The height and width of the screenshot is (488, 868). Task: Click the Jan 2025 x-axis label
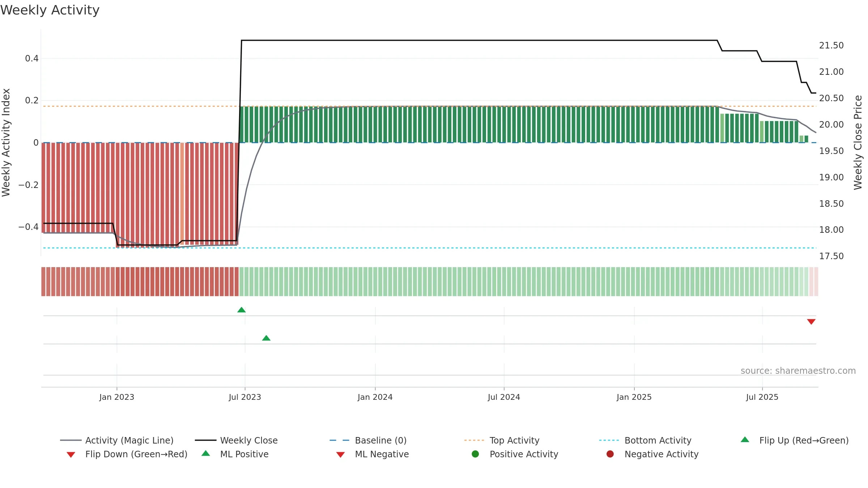[634, 397]
